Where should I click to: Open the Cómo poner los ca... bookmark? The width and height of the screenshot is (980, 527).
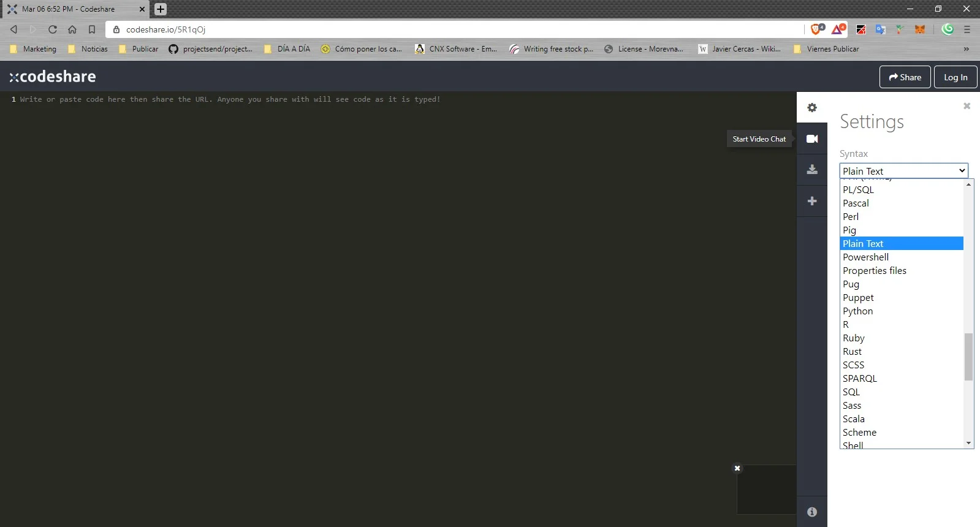pos(362,49)
